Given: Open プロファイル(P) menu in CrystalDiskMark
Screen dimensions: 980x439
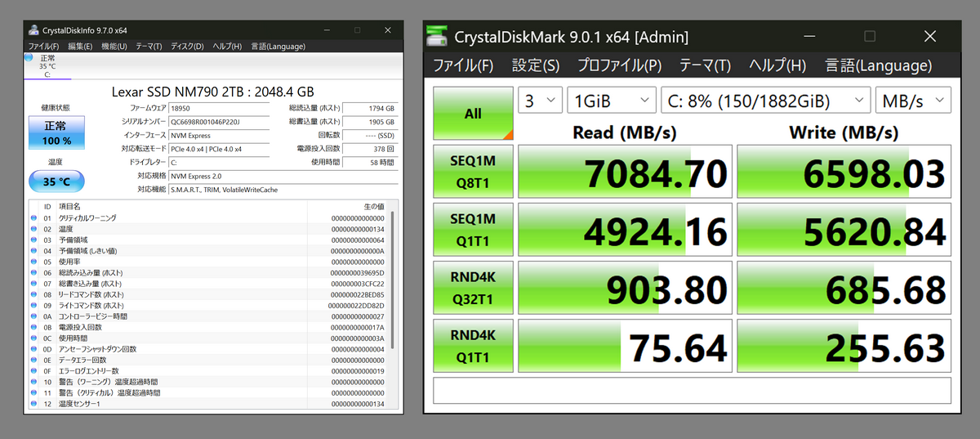Looking at the screenshot, I should point(619,65).
